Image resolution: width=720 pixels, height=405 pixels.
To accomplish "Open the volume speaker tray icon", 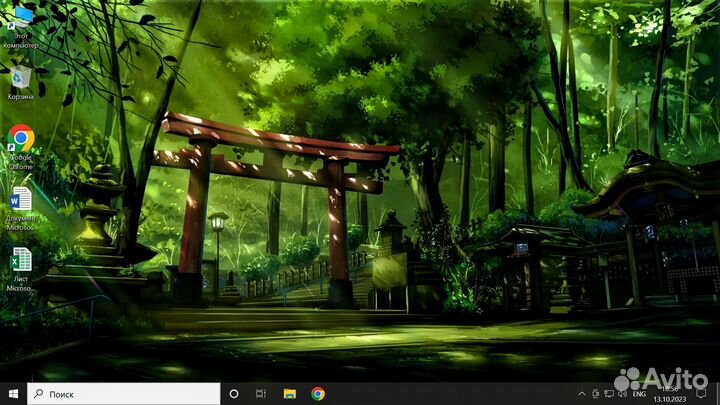I will (x=622, y=394).
